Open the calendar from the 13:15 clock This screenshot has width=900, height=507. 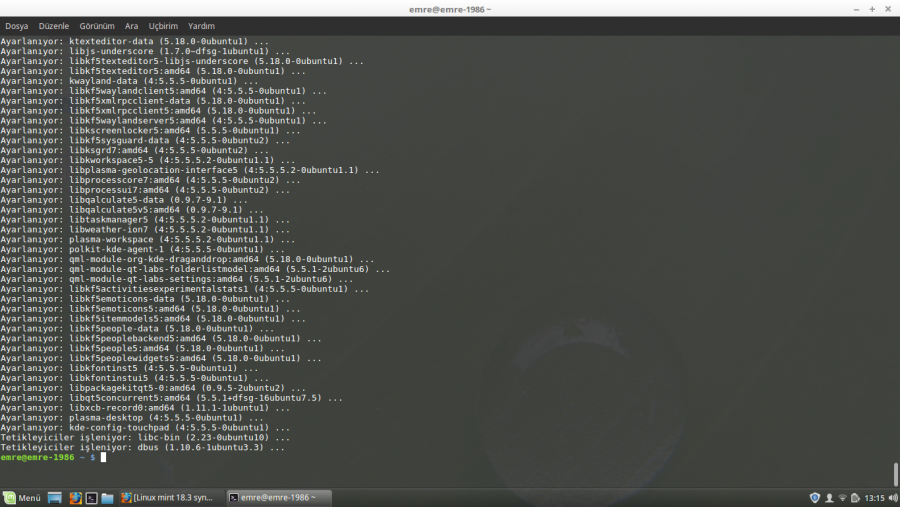(x=874, y=498)
